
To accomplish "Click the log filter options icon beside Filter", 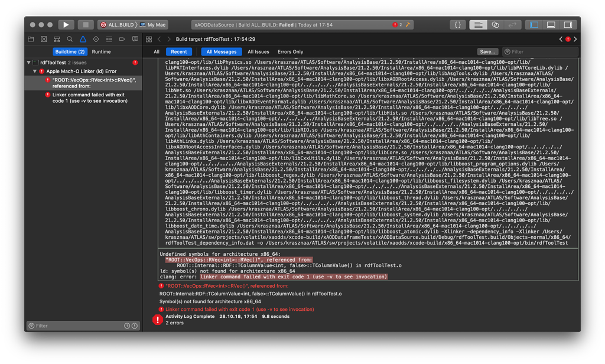I will 508,52.
